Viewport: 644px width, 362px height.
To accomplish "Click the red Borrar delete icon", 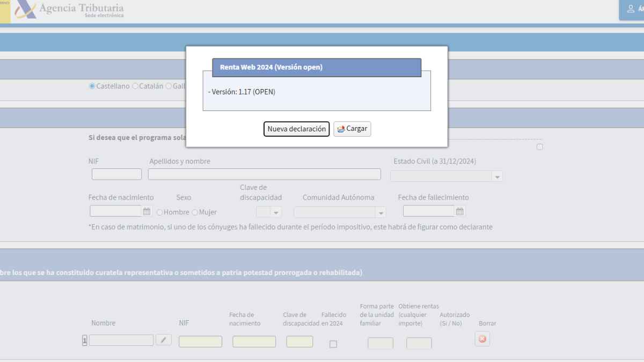I will [x=482, y=339].
